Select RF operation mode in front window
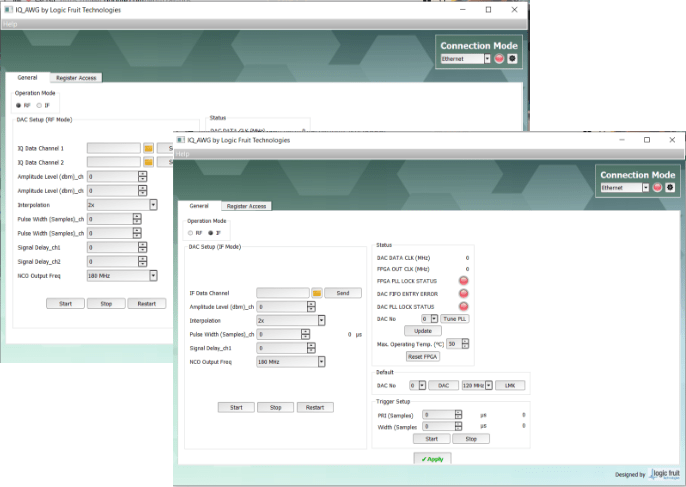This screenshot has width=686, height=487. click(190, 233)
